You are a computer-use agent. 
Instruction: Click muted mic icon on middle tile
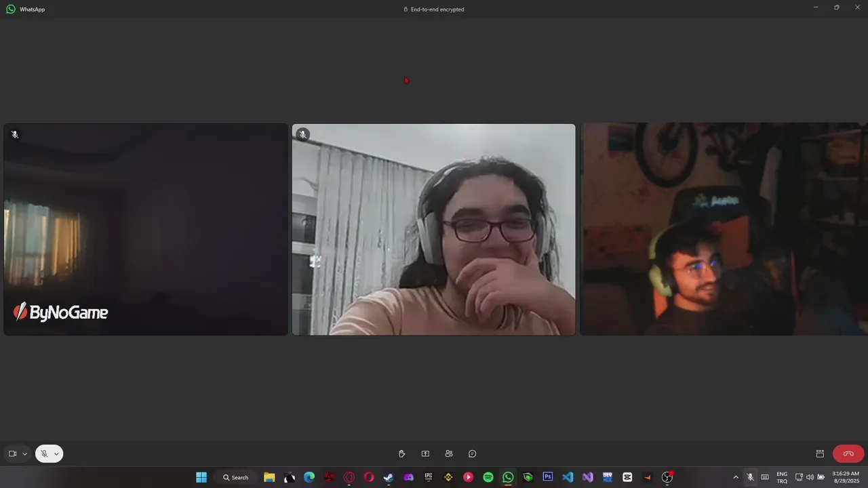[302, 134]
